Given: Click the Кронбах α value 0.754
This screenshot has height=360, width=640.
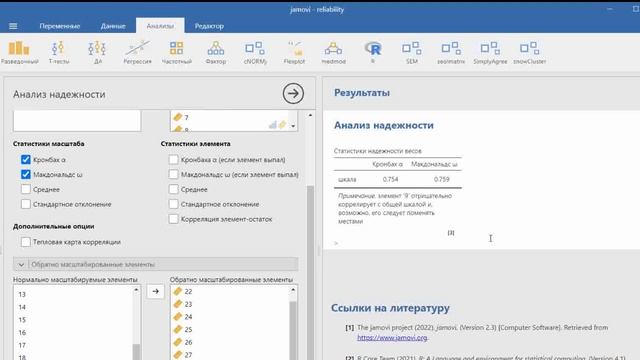Looking at the screenshot, I should click(390, 179).
